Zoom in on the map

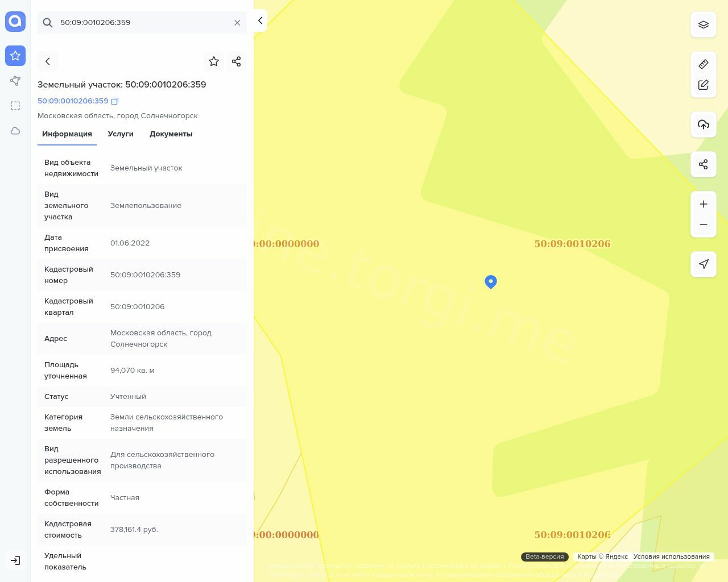click(704, 204)
